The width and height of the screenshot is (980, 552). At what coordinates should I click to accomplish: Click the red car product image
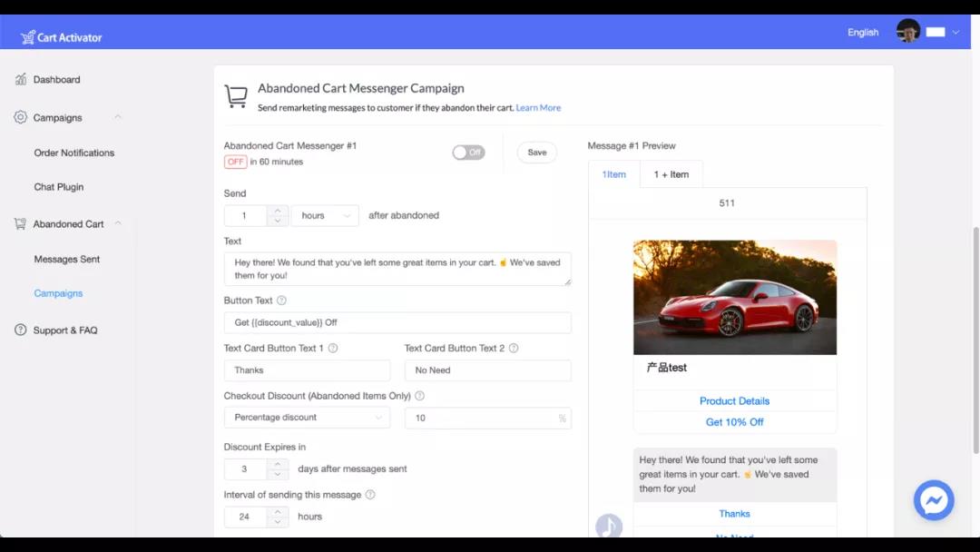pos(734,298)
